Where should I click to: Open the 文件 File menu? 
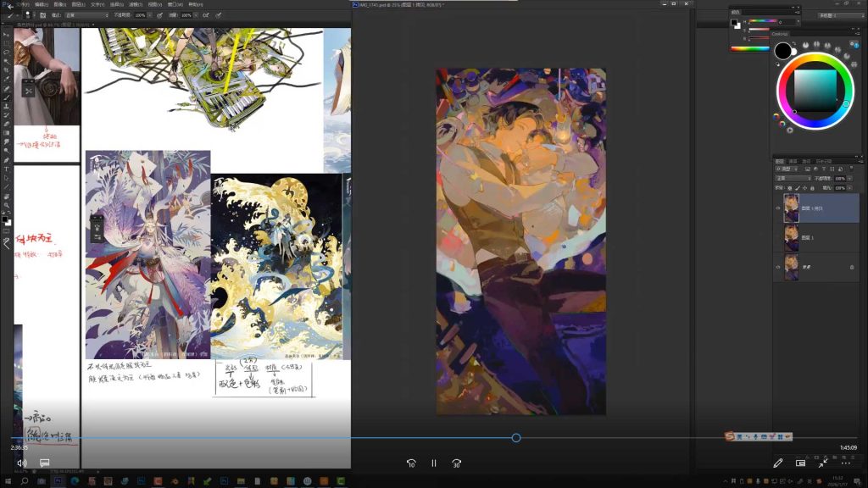click(23, 4)
